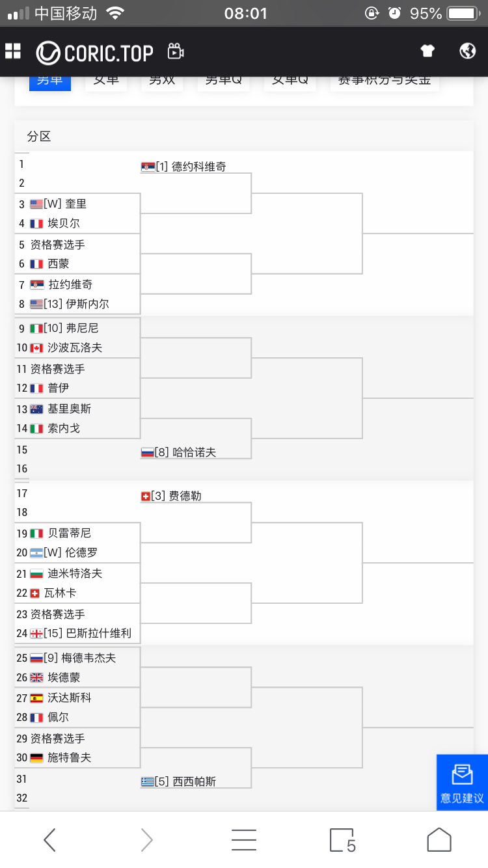The image size is (488, 868).
Task: Open the grid menu icon
Action: (13, 51)
